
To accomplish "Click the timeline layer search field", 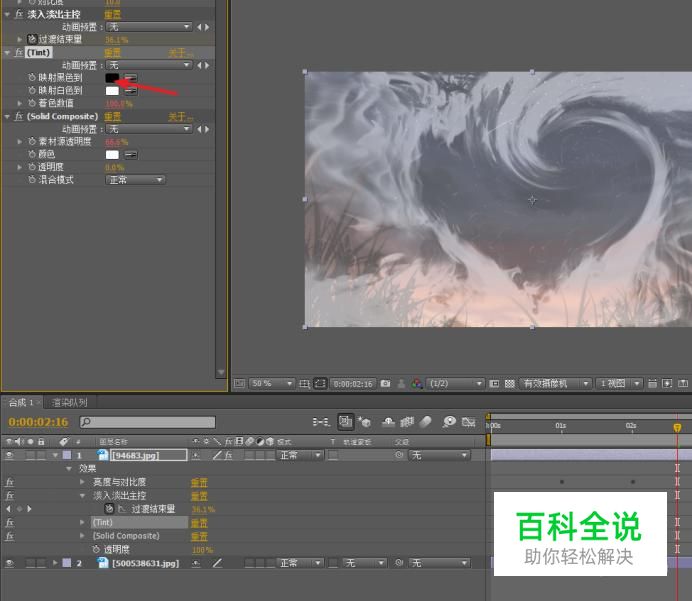I will [x=148, y=422].
